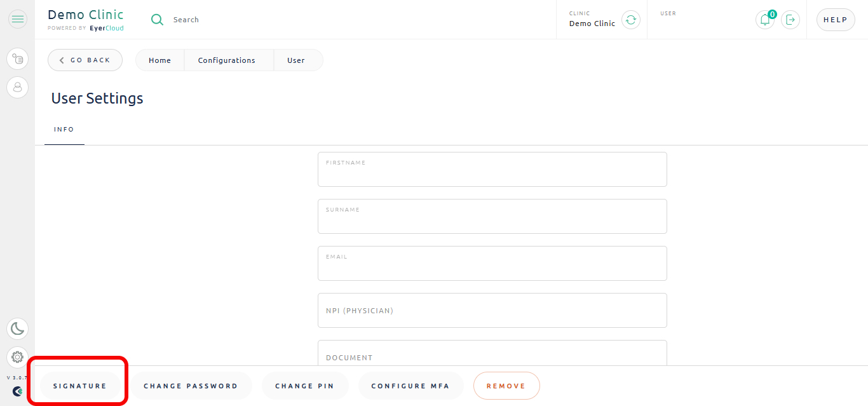Navigate to Home breadcrumb

pos(159,60)
